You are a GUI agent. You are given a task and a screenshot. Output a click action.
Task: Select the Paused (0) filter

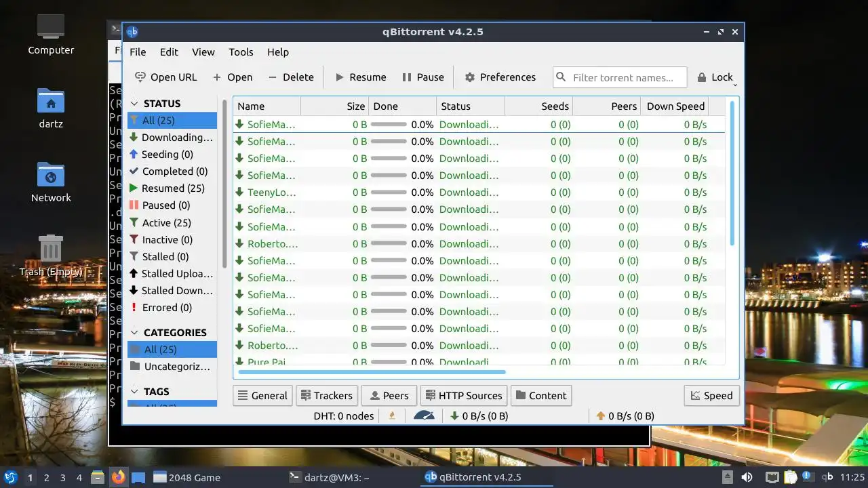(x=172, y=205)
